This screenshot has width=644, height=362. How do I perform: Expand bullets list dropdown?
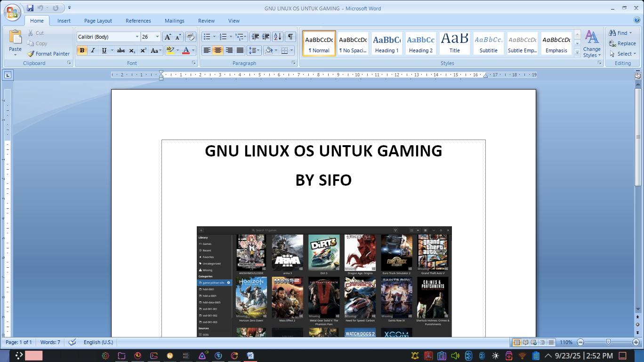click(x=214, y=37)
